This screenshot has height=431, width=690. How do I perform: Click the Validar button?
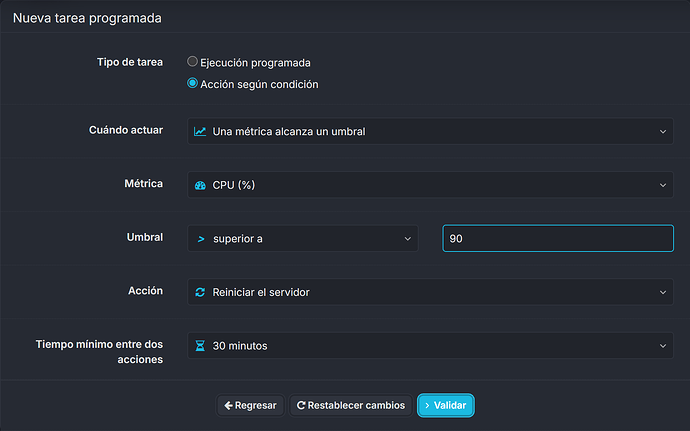446,405
